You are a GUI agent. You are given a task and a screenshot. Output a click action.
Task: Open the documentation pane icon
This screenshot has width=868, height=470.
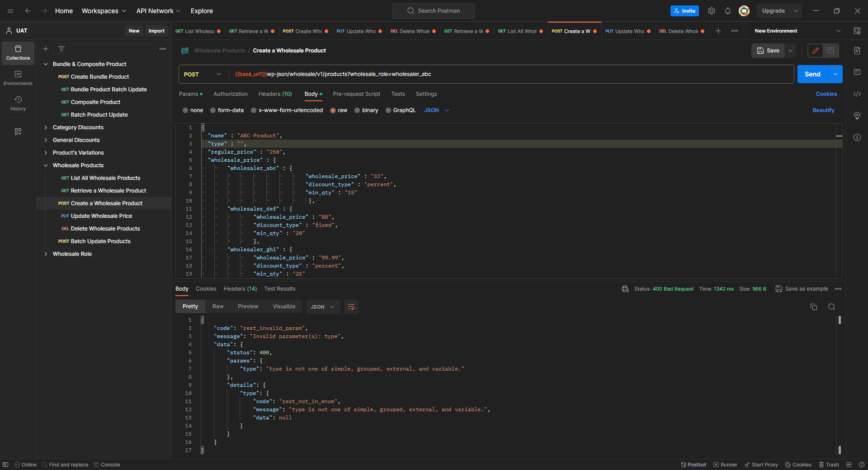[x=857, y=51]
